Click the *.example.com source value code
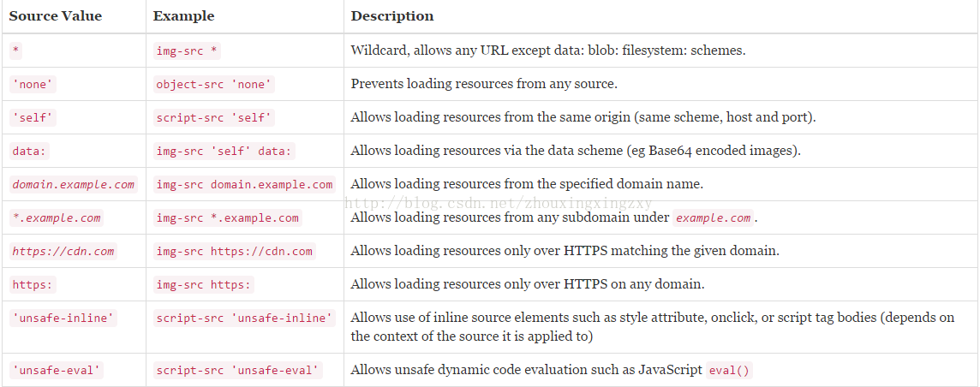The image size is (980, 387). (x=57, y=217)
